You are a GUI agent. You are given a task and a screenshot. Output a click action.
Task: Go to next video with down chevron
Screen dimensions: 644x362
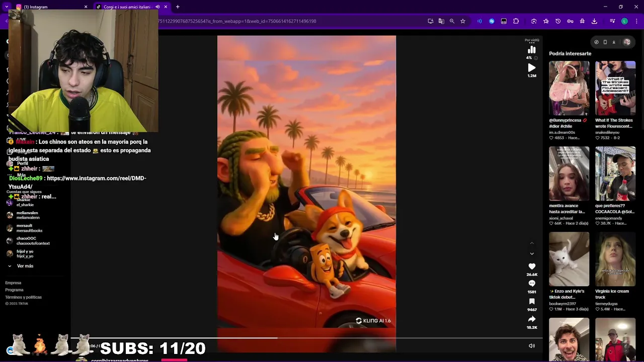click(532, 254)
